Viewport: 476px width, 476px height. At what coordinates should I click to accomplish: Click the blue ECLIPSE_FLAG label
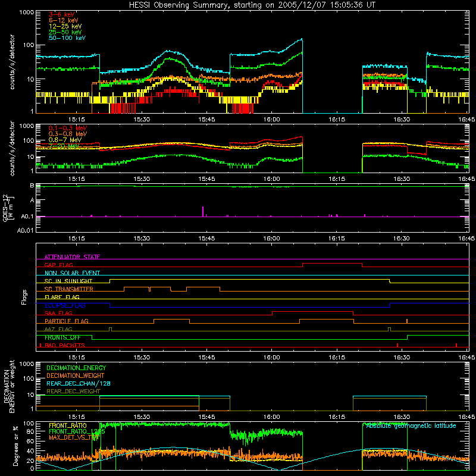pyautogui.click(x=65, y=305)
